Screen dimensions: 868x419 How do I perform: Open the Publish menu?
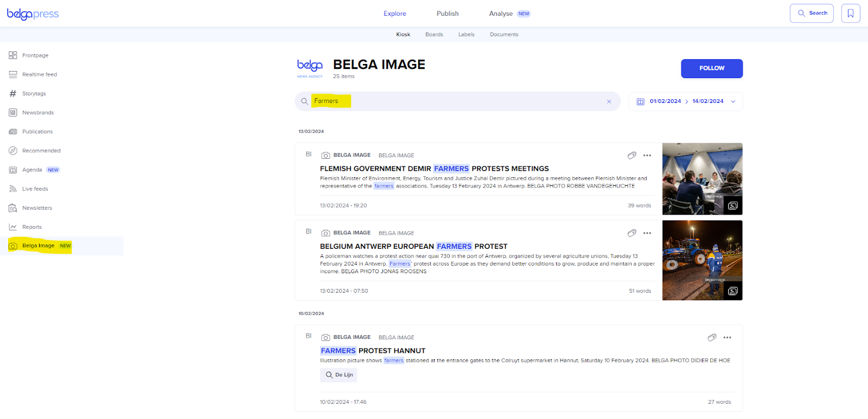point(448,14)
